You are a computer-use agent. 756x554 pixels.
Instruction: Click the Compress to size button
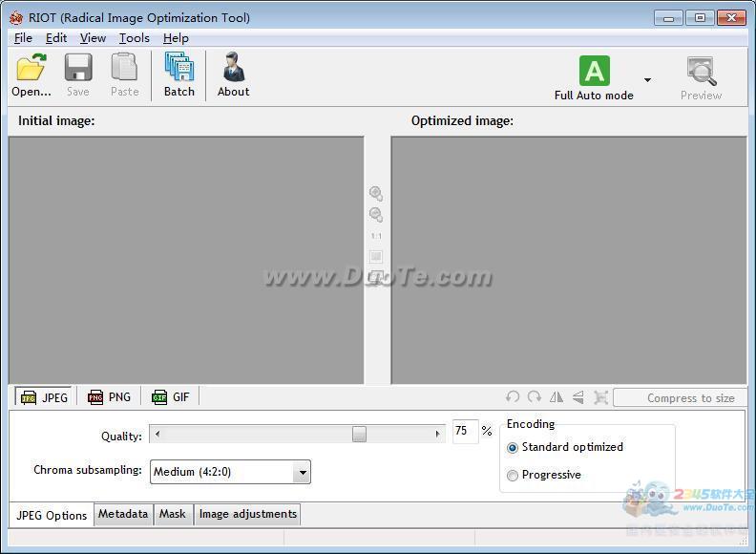click(x=680, y=398)
